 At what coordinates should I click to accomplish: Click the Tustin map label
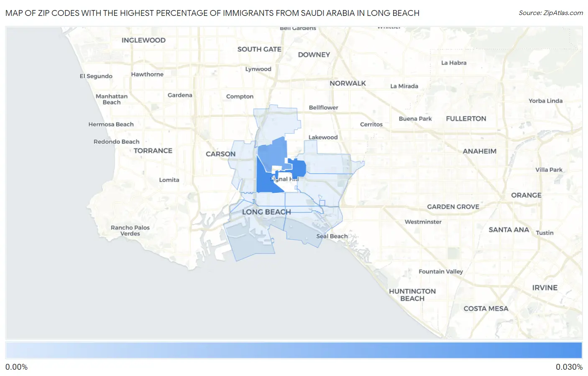click(545, 233)
